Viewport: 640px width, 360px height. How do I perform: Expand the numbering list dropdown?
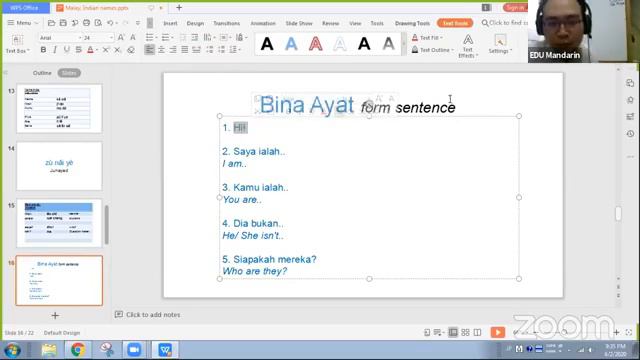pyautogui.click(x=173, y=38)
